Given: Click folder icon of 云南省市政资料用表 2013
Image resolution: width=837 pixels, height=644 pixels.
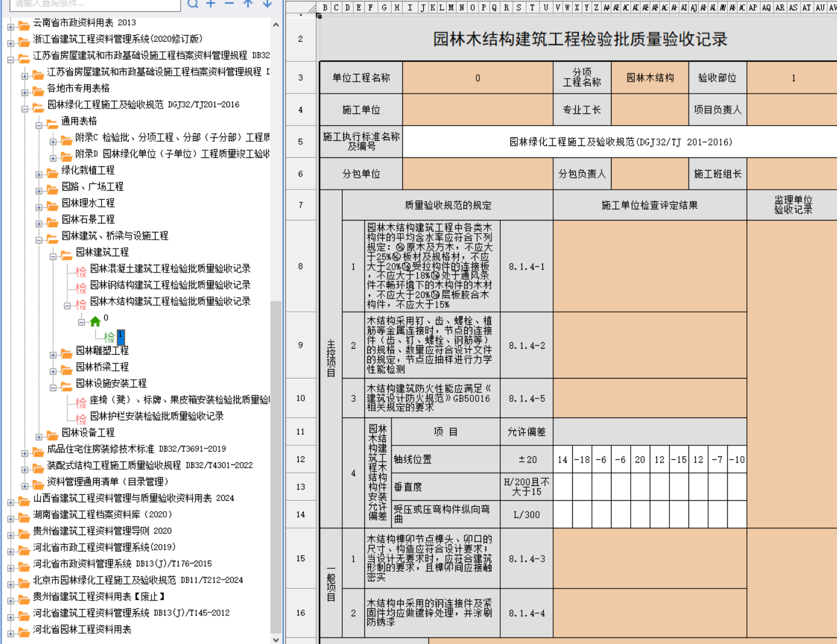Looking at the screenshot, I should tap(24, 26).
